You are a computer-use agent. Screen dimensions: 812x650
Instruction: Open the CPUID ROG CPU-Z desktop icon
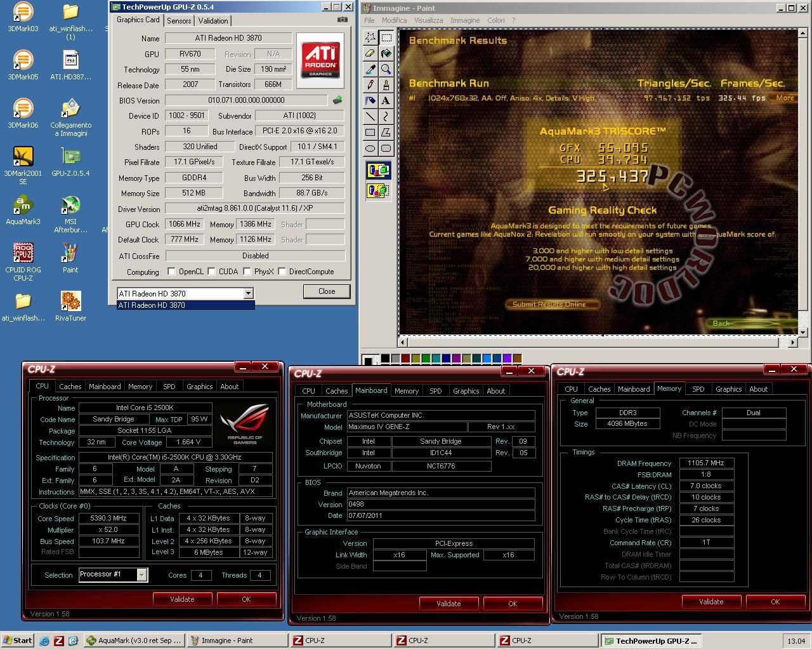pyautogui.click(x=23, y=263)
